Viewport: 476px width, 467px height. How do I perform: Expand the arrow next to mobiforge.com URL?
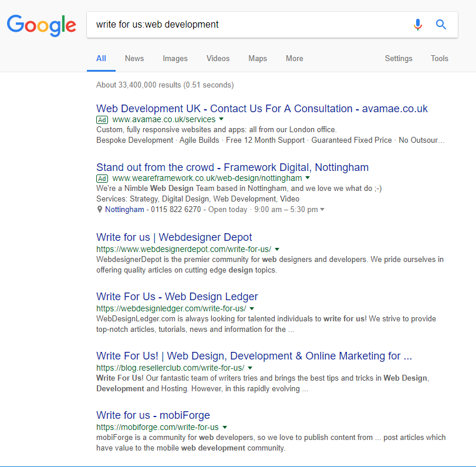(225, 427)
